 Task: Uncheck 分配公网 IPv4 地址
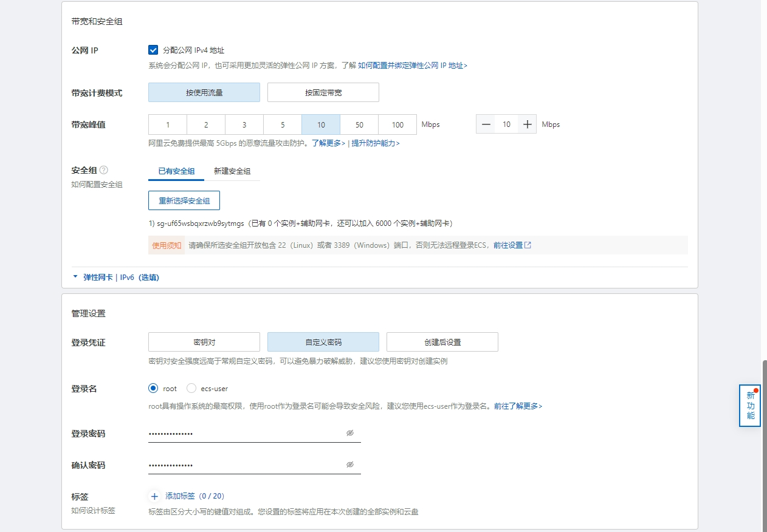[x=153, y=50]
